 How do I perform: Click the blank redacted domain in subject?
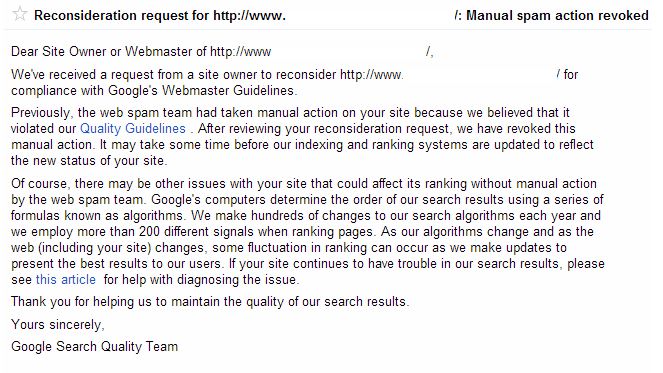point(370,16)
